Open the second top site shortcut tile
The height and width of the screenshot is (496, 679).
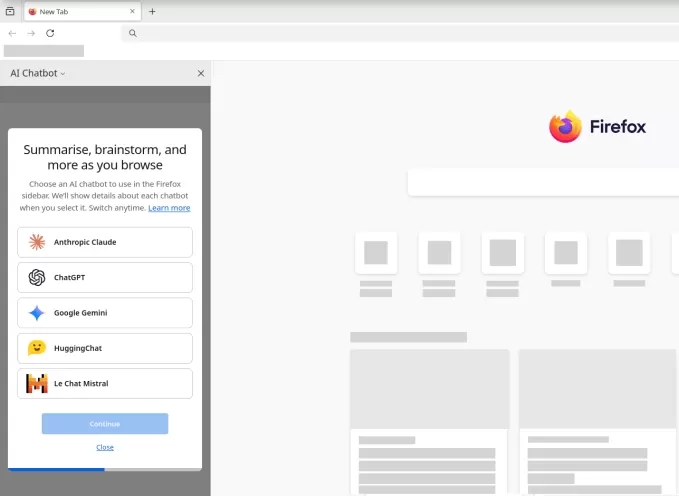pyautogui.click(x=439, y=253)
